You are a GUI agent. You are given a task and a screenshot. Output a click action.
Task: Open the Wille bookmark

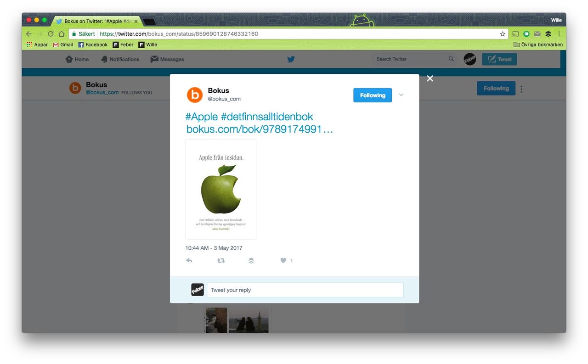(x=147, y=45)
